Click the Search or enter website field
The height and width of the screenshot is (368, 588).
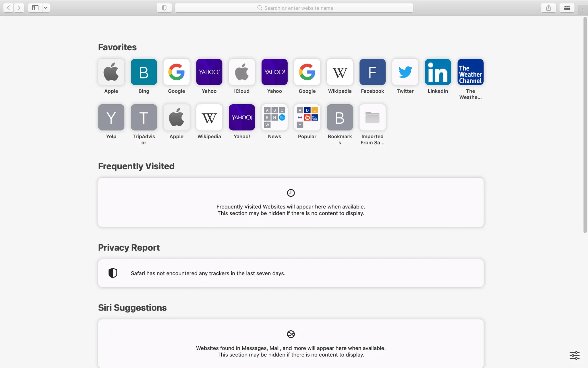pyautogui.click(x=294, y=8)
